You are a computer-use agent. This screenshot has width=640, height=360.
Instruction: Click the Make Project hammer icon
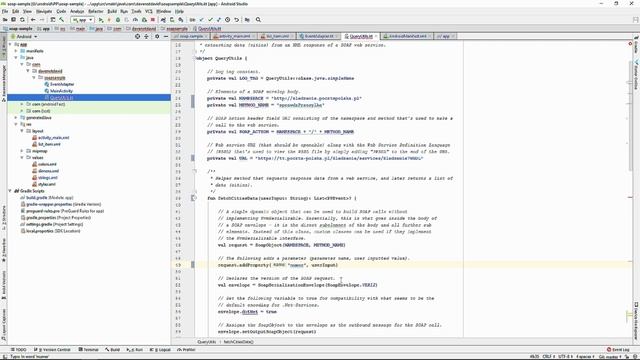(62, 20)
